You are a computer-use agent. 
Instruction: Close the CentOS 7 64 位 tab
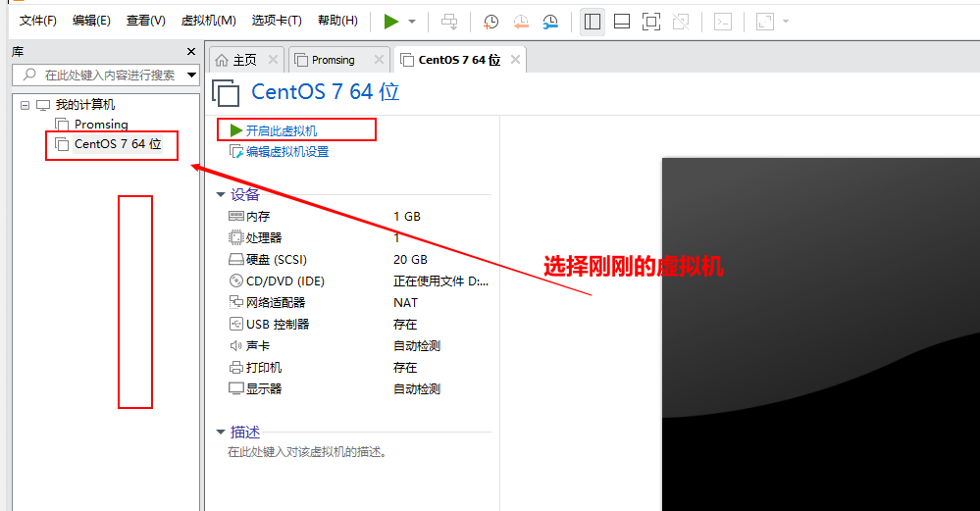[x=515, y=60]
